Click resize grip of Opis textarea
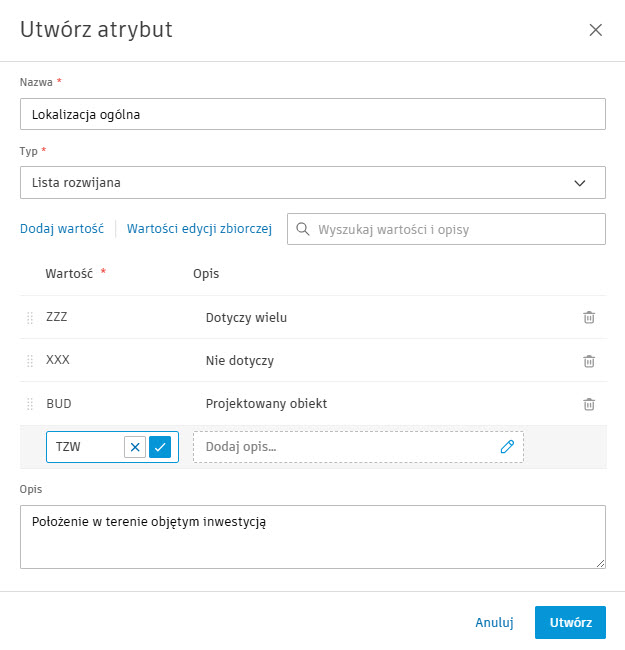 [x=601, y=563]
